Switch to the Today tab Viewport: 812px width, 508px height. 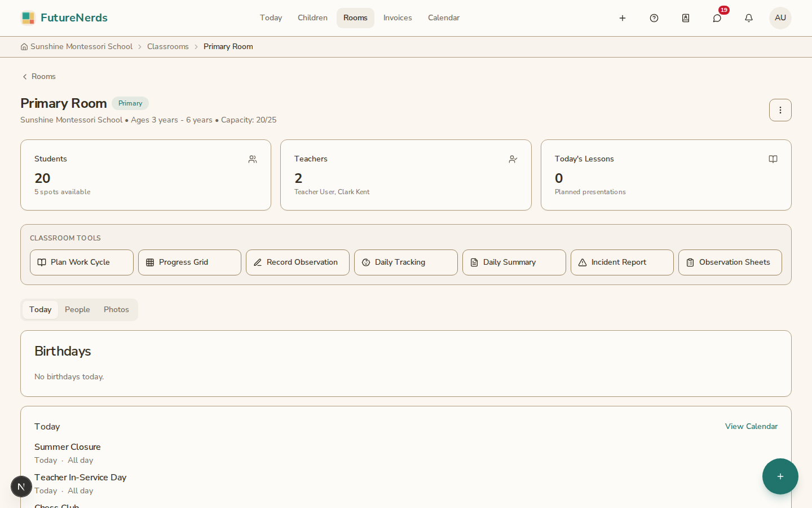[41, 310]
